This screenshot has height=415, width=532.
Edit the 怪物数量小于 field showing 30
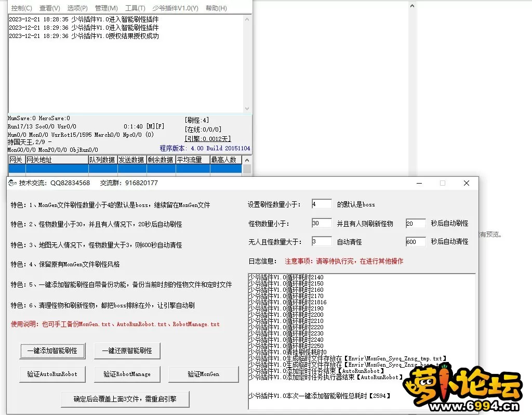pyautogui.click(x=322, y=223)
